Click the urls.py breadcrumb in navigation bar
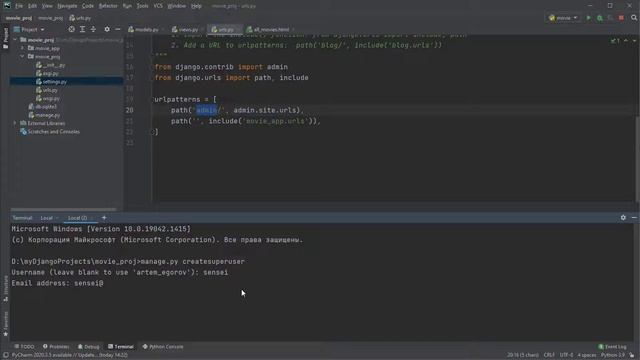640x360 pixels. click(80, 18)
